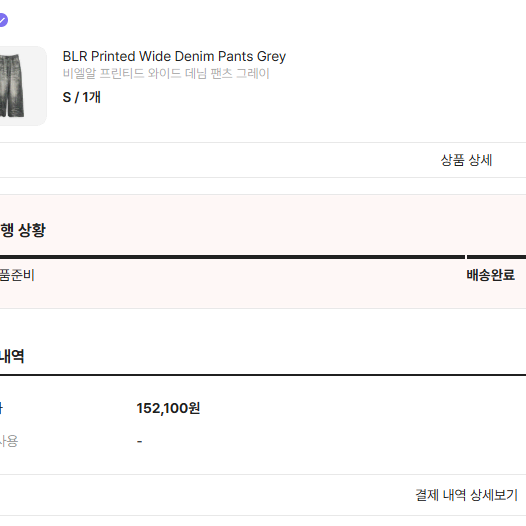
Task: Click the empty space left of 상품 상세
Action: coord(218,160)
